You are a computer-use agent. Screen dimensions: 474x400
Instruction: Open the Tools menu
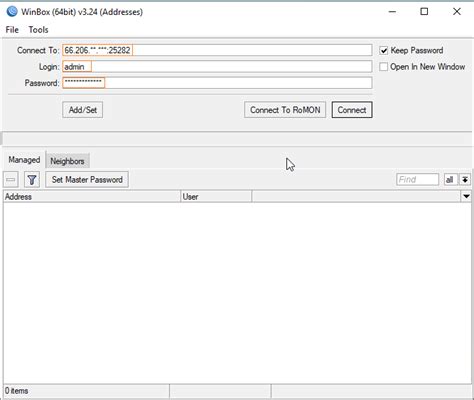point(38,30)
